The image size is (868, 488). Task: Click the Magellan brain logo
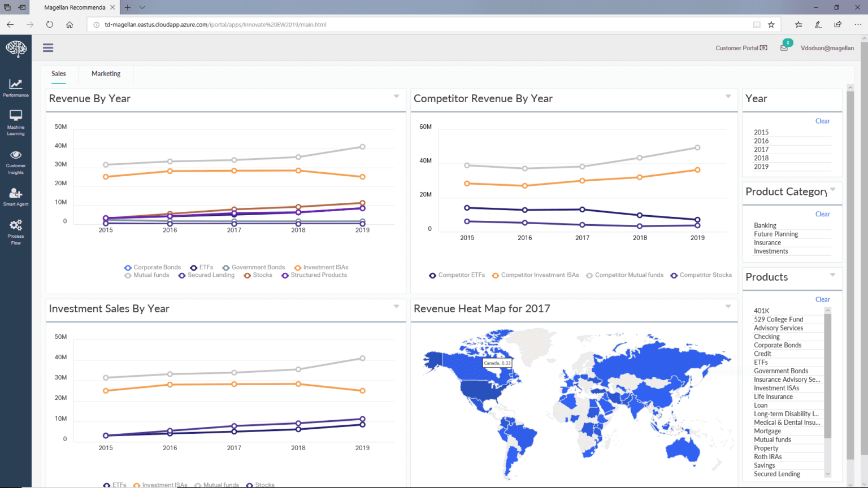[15, 49]
